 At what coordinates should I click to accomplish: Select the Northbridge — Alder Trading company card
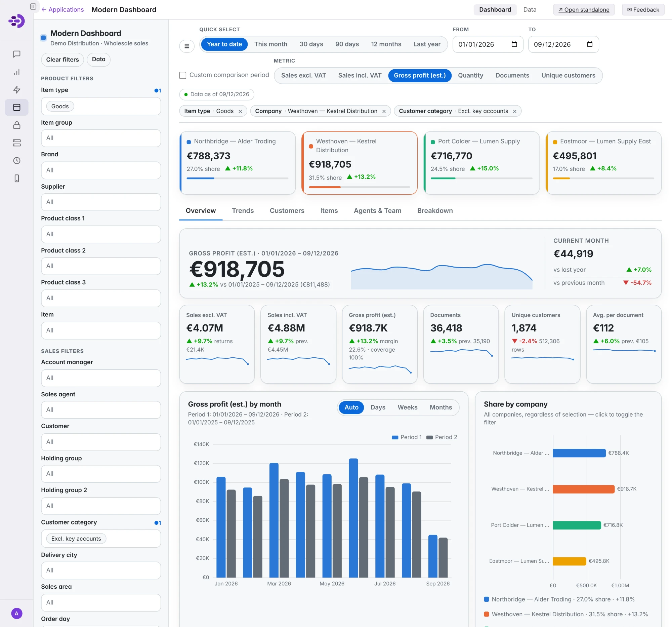(238, 163)
